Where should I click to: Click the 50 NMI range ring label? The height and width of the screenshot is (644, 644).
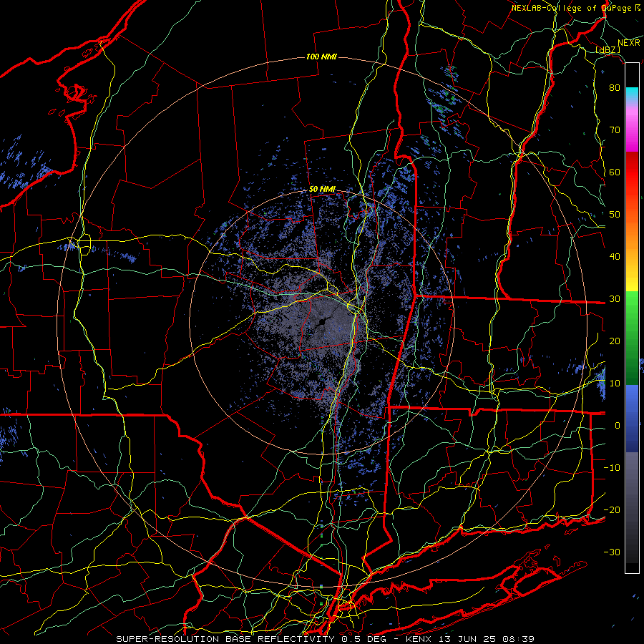(322, 190)
